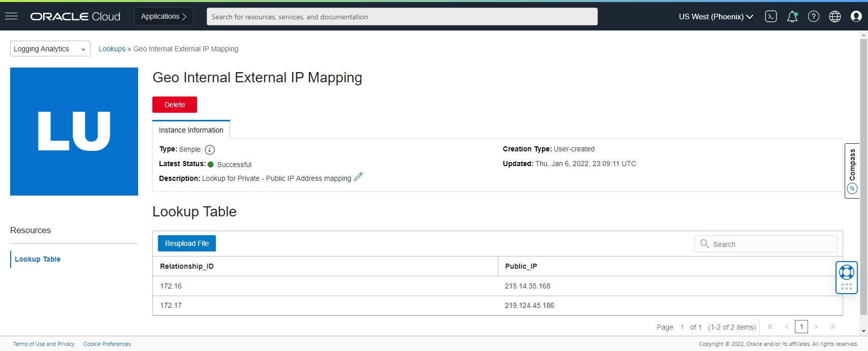Click the red Delete button
The width and height of the screenshot is (868, 351).
175,105
